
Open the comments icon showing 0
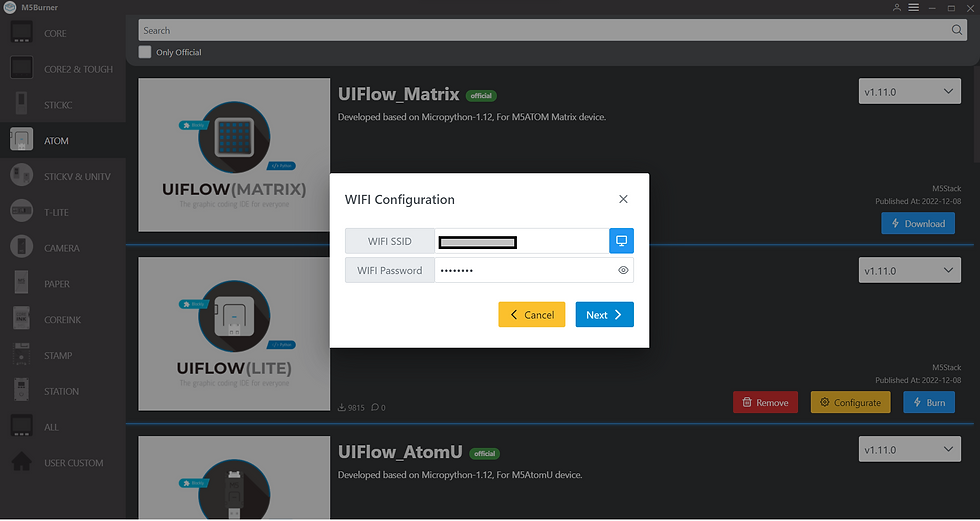pos(375,407)
